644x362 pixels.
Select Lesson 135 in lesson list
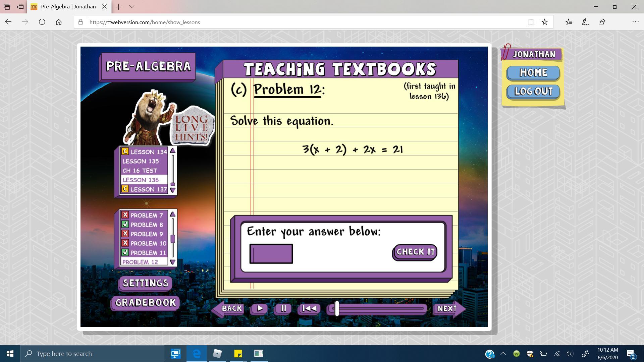pyautogui.click(x=141, y=161)
